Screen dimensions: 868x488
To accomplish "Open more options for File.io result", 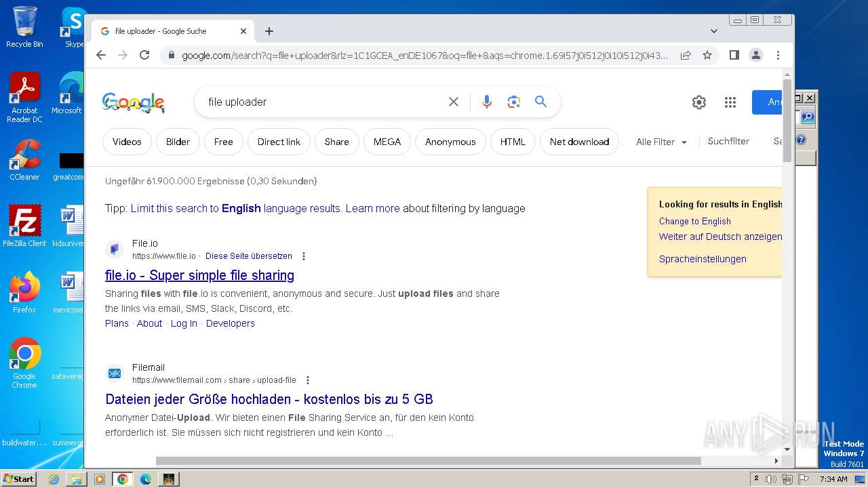I will point(304,256).
